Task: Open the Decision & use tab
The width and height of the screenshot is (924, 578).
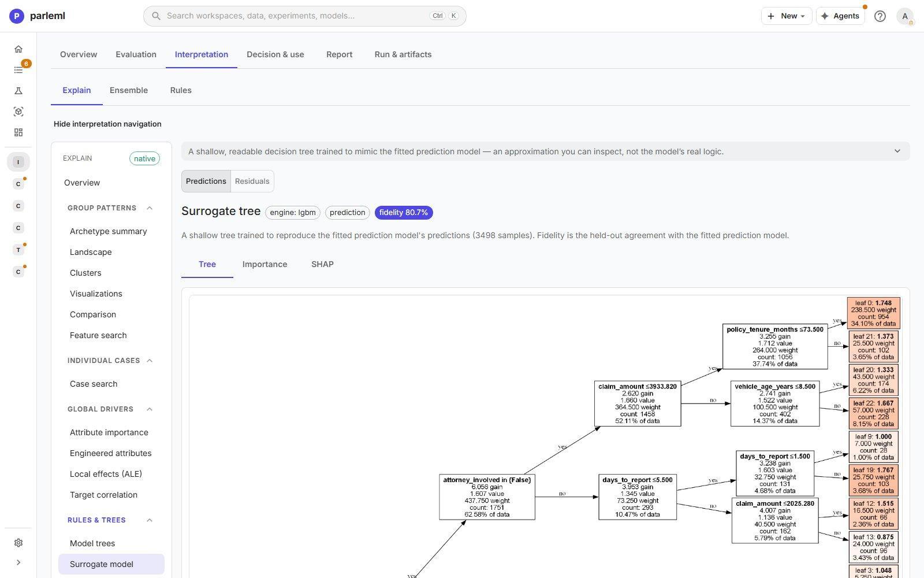Action: point(275,54)
